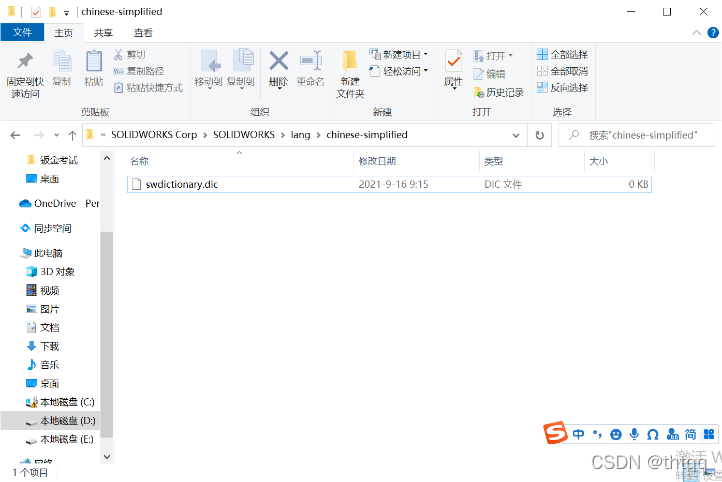Select the swdictionary.dic file
722x482 pixels.
tap(389, 184)
